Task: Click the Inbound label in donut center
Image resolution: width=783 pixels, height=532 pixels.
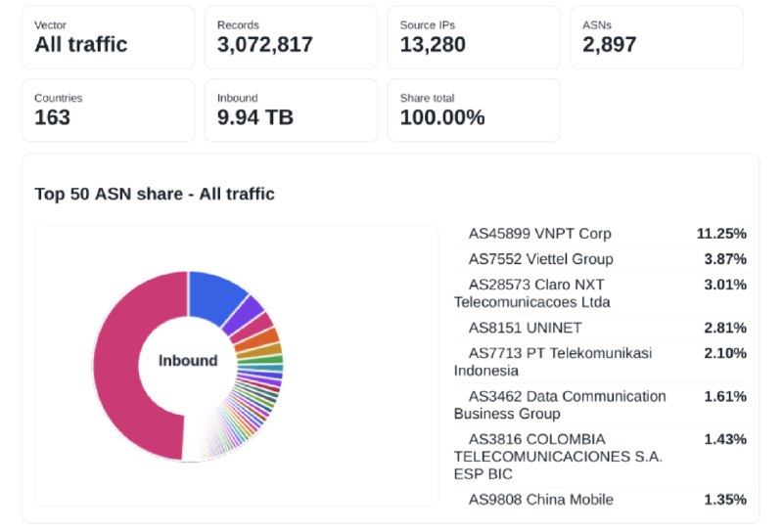Action: click(188, 360)
